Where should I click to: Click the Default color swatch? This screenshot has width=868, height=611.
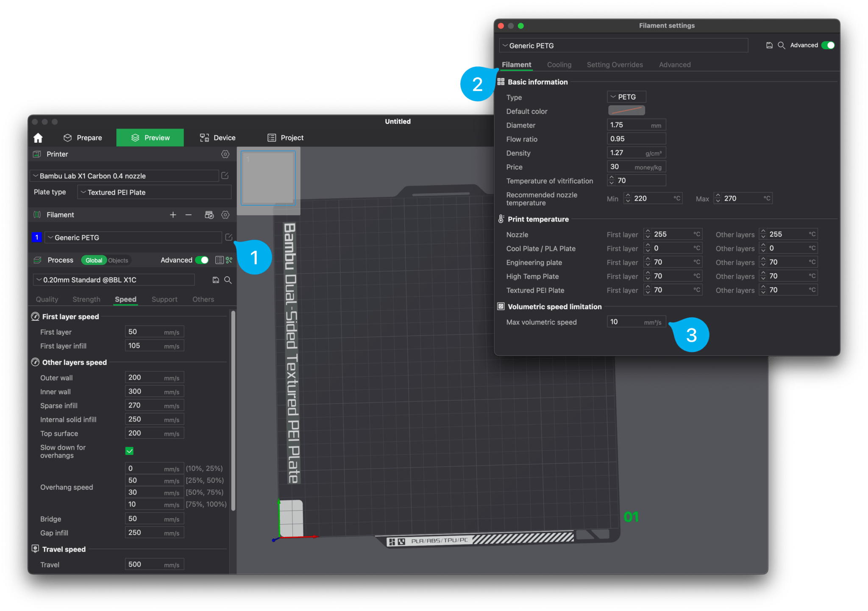(627, 110)
